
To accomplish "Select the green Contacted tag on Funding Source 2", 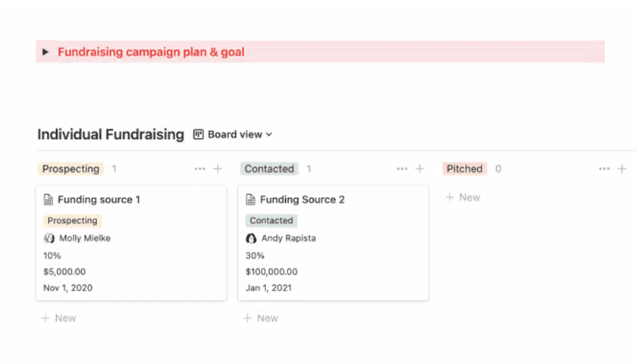I will pos(271,221).
